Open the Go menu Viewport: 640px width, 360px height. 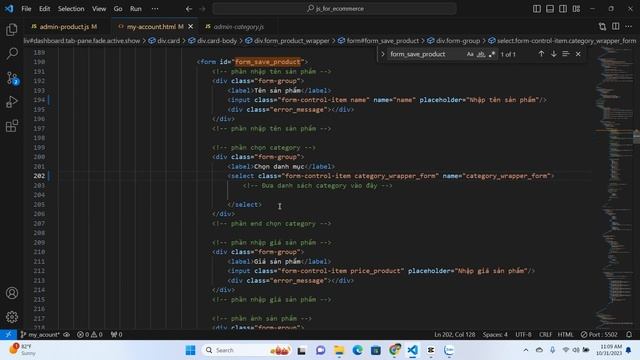point(118,9)
